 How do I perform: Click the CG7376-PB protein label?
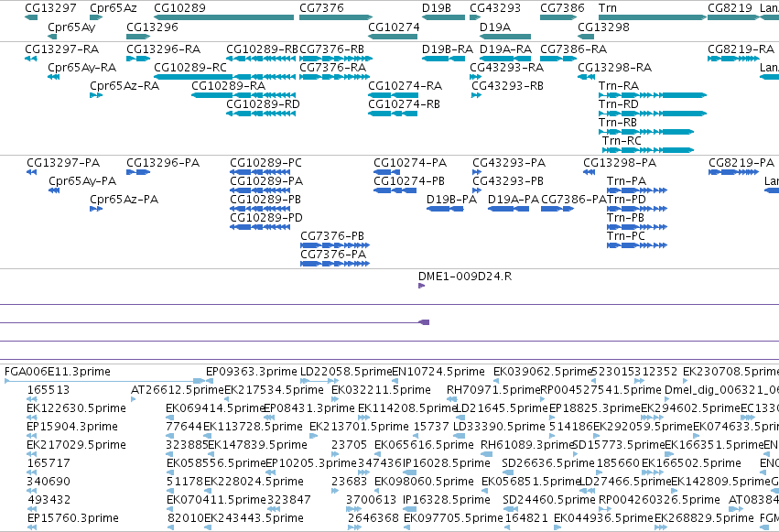point(332,236)
